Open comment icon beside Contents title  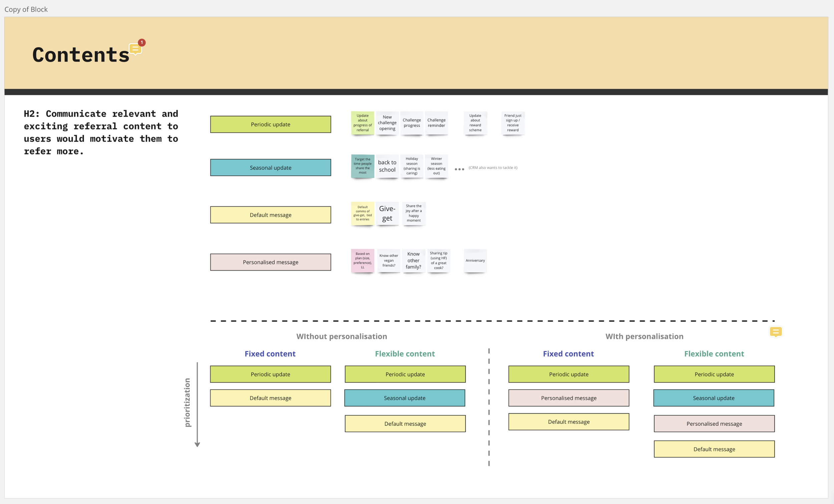point(135,49)
